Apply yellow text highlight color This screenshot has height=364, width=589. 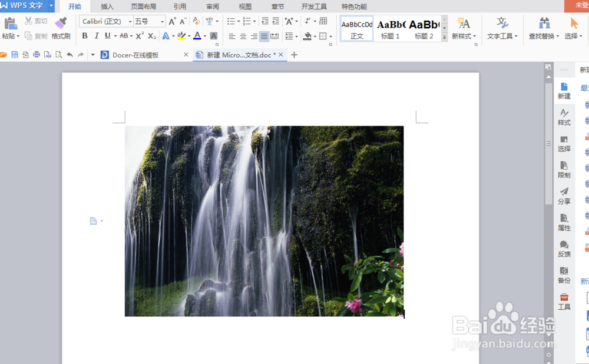coord(181,36)
